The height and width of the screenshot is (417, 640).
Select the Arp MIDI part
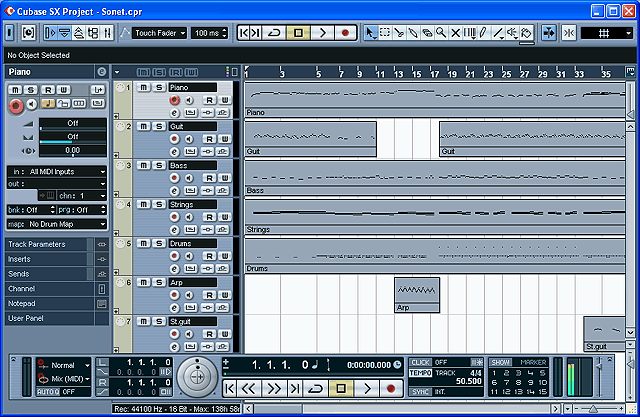(x=417, y=295)
